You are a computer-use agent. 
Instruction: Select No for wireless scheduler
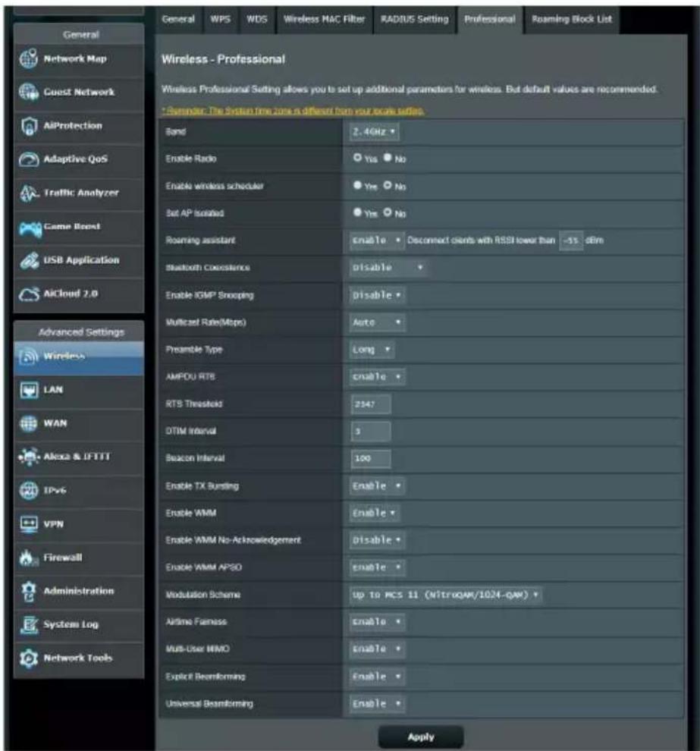coord(388,185)
